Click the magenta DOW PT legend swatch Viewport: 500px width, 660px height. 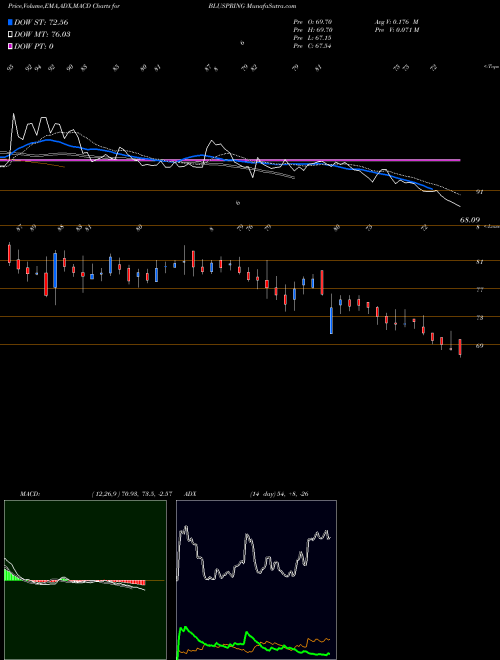(x=11, y=46)
